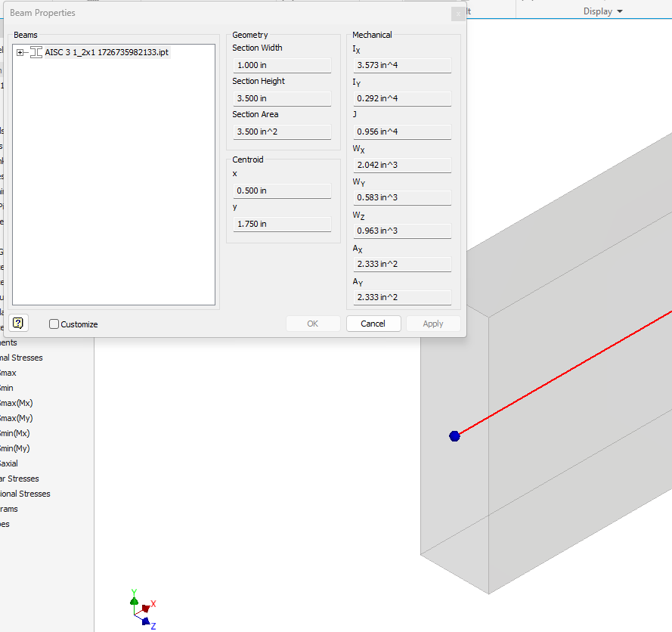The image size is (672, 632).
Task: Open help with the question mark icon
Action: tap(18, 324)
